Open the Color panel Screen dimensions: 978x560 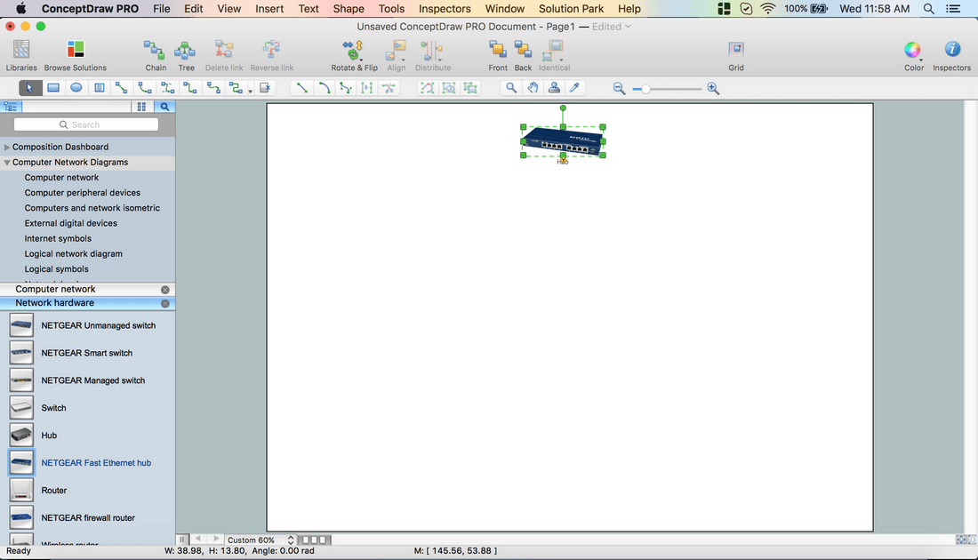914,55
